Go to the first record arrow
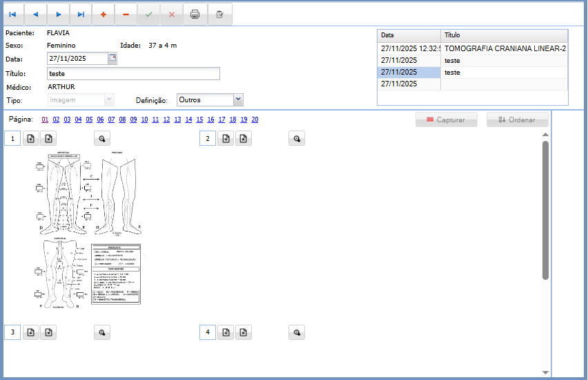Image resolution: width=588 pixels, height=380 pixels. (12, 14)
